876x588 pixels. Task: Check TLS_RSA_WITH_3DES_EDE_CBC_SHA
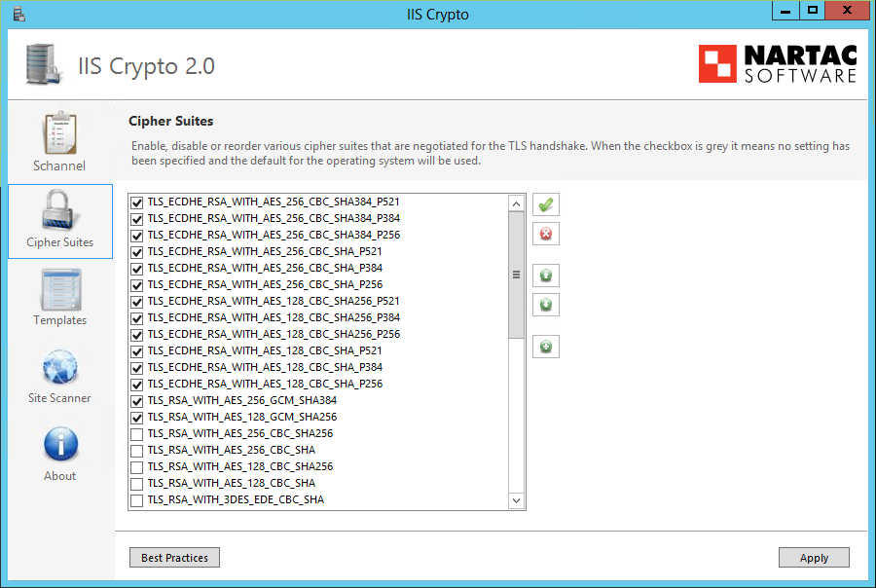coord(137,500)
